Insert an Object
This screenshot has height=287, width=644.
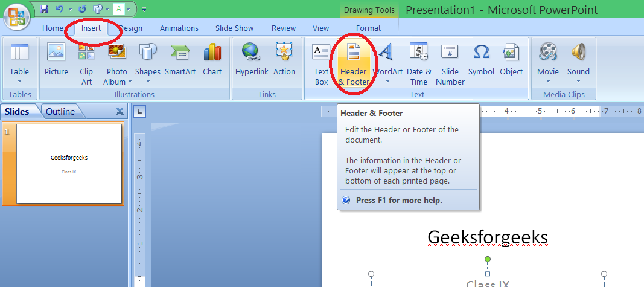pyautogui.click(x=511, y=60)
